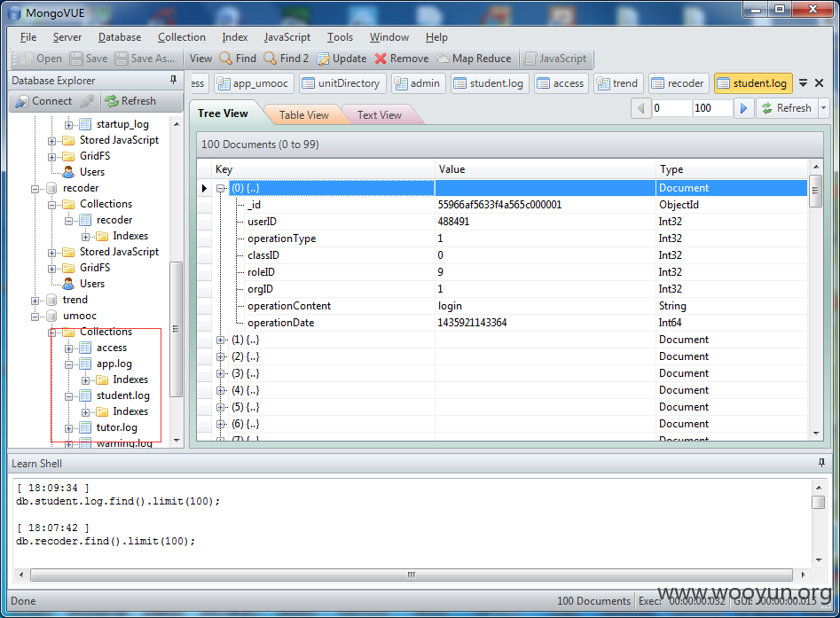Select the recoder database node
This screenshot has width=840, height=618.
pyautogui.click(x=81, y=188)
